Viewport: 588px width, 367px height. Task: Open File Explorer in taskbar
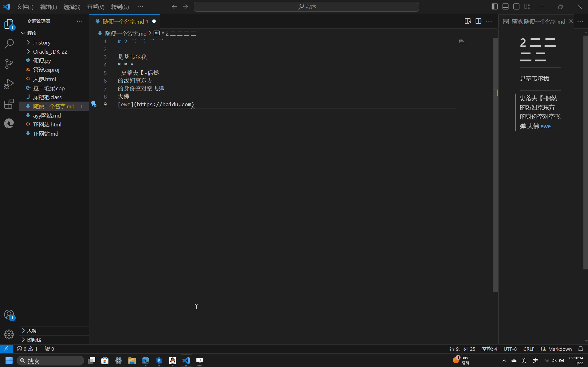tap(132, 360)
